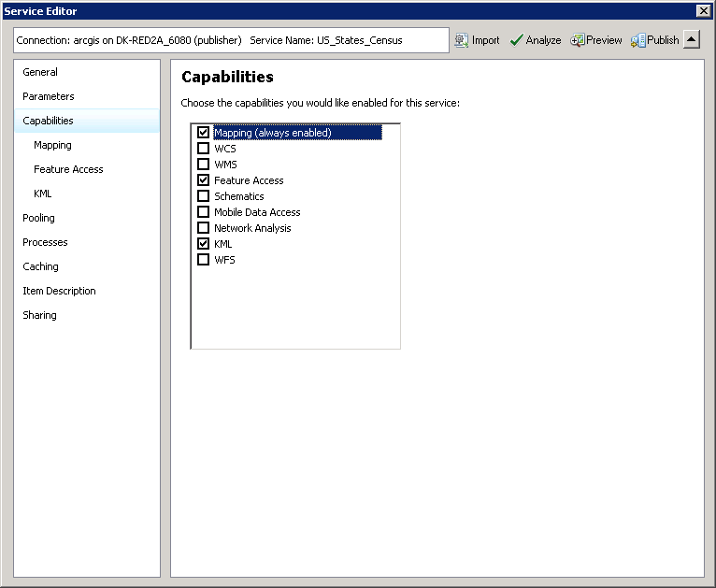Enable the WCS capability checkbox
The height and width of the screenshot is (588, 716).
(203, 149)
